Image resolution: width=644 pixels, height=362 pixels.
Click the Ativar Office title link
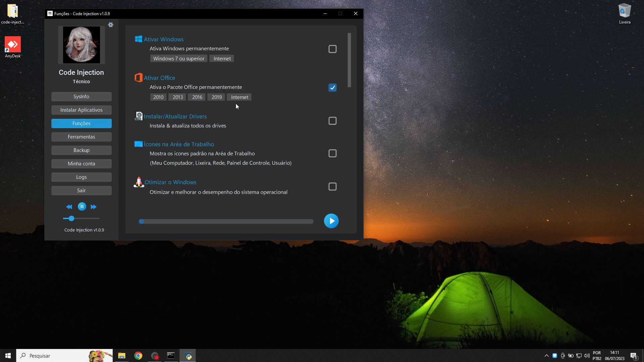[x=159, y=78]
